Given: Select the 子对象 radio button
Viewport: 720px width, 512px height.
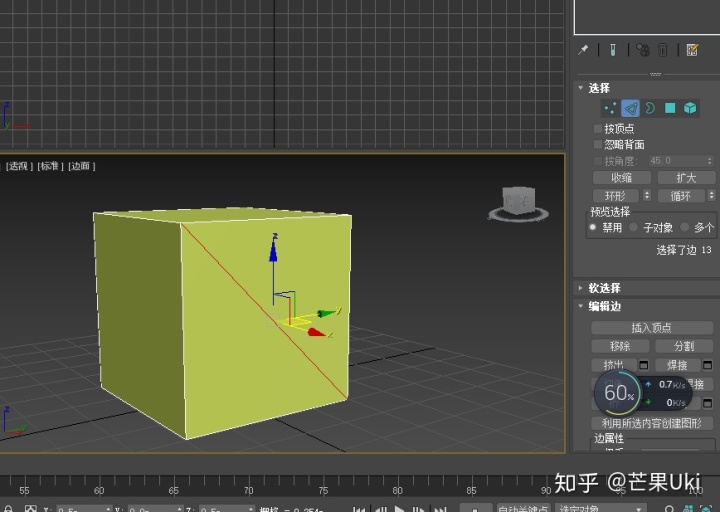Looking at the screenshot, I should coord(633,227).
